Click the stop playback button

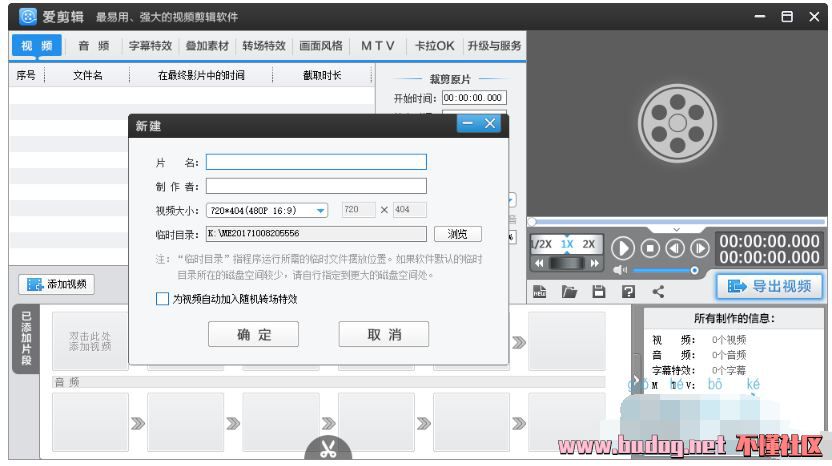pyautogui.click(x=650, y=248)
